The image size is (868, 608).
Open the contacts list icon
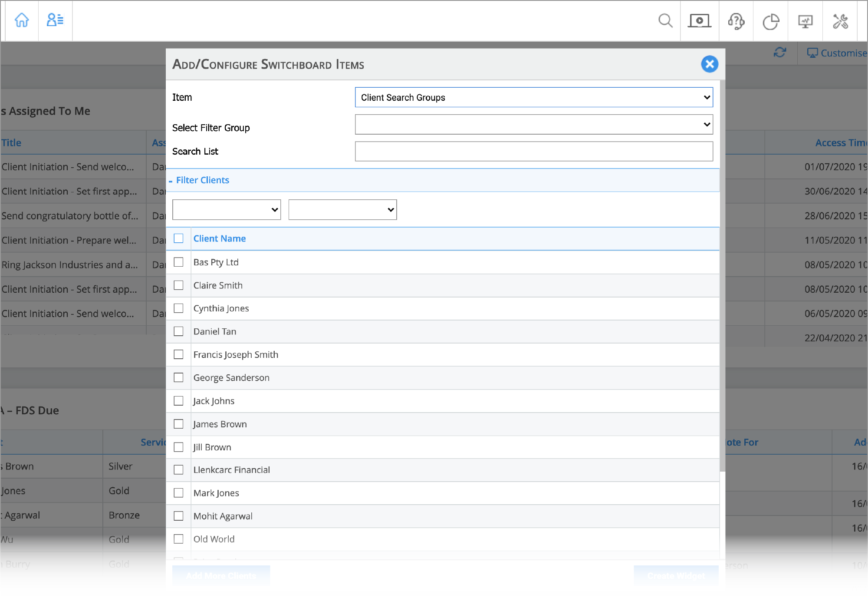55,20
